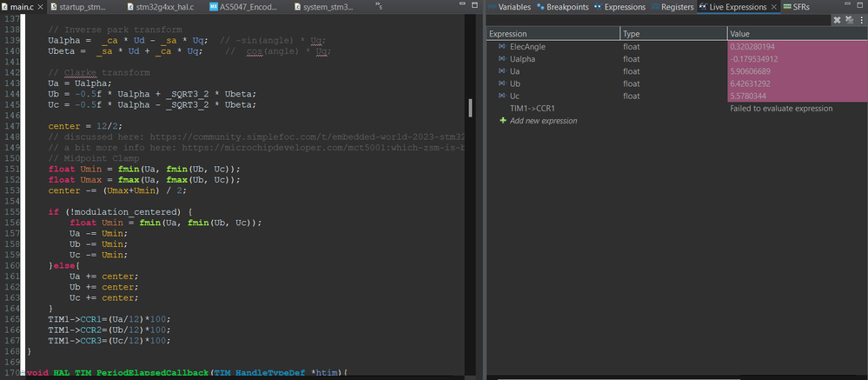Image resolution: width=868 pixels, height=380 pixels.
Task: Click the Ua variable icon
Action: (x=502, y=71)
